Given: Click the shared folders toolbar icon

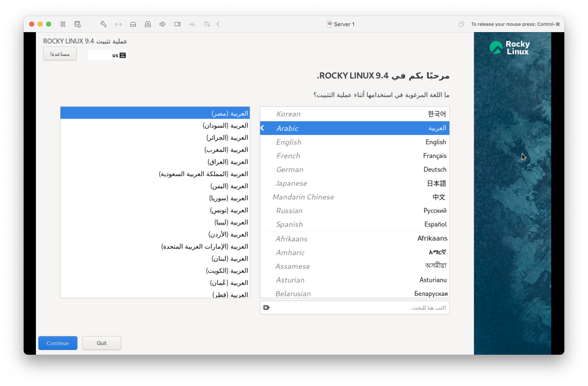Looking at the screenshot, I should pyautogui.click(x=207, y=24).
